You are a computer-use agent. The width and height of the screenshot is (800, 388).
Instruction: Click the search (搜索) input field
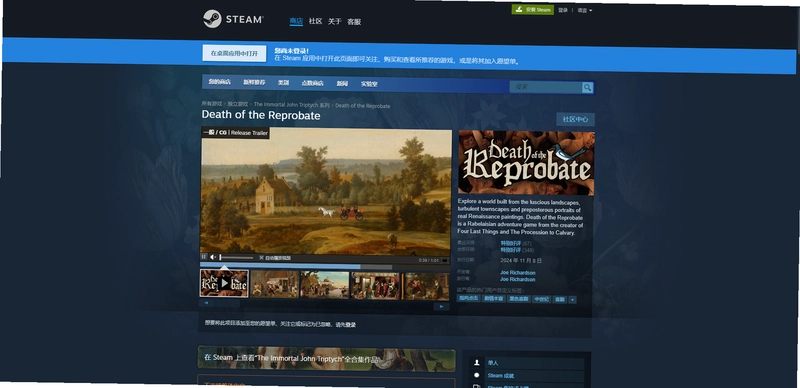pyautogui.click(x=546, y=87)
